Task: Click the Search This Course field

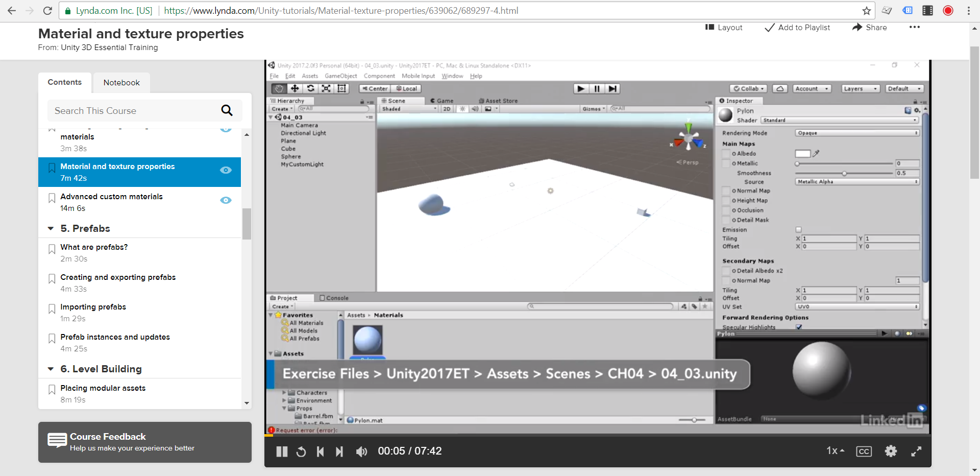Action: pos(134,111)
